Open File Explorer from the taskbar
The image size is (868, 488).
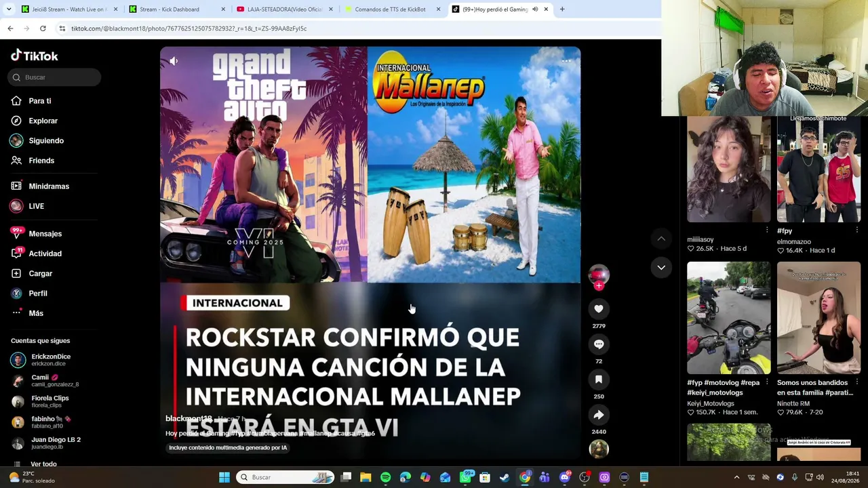tap(366, 477)
